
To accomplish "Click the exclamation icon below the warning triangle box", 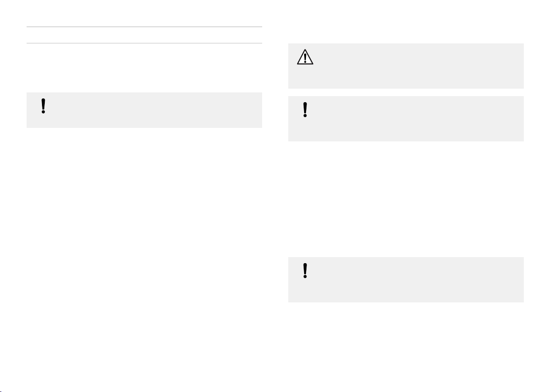I will pos(305,110).
